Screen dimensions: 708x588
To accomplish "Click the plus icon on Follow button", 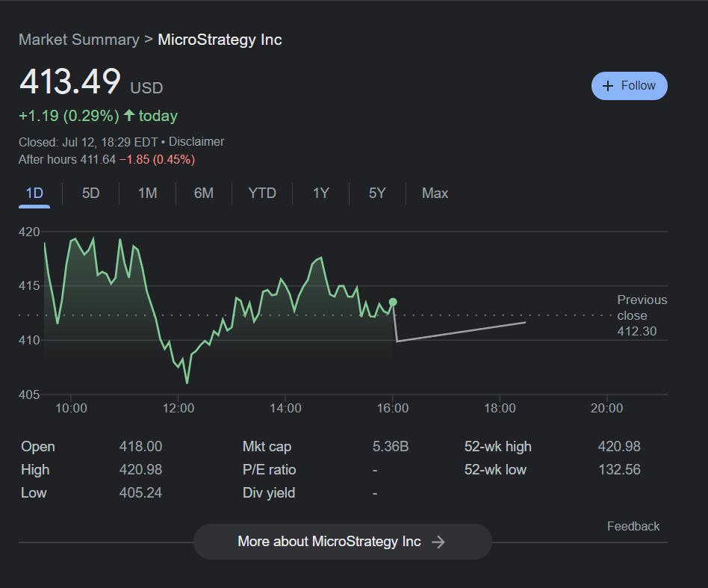I will pyautogui.click(x=608, y=86).
